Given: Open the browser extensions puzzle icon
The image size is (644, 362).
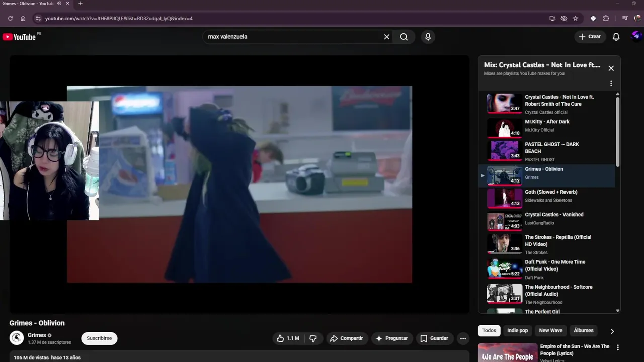Looking at the screenshot, I should pos(606,18).
